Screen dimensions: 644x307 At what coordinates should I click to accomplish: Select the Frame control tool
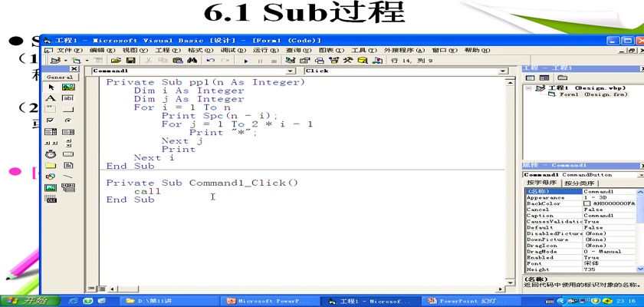(51, 109)
